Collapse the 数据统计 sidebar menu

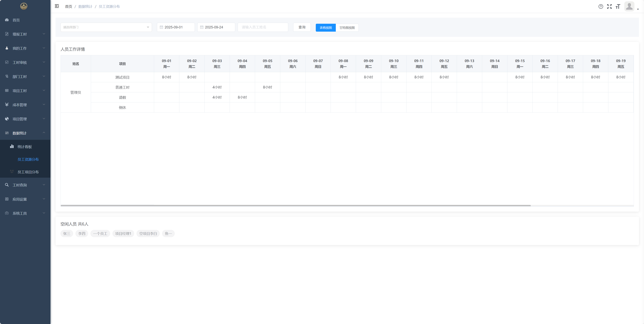point(25,133)
